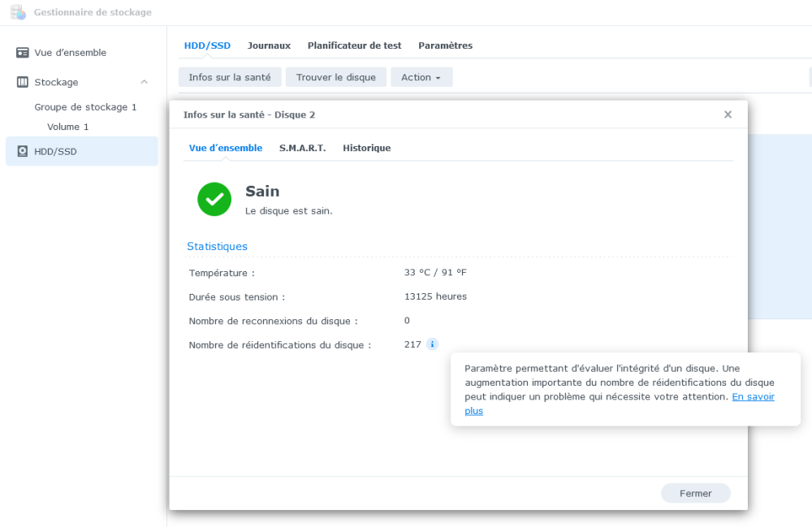Open HDD/SSD sidebar entry
This screenshot has height=527, width=812.
click(82, 151)
